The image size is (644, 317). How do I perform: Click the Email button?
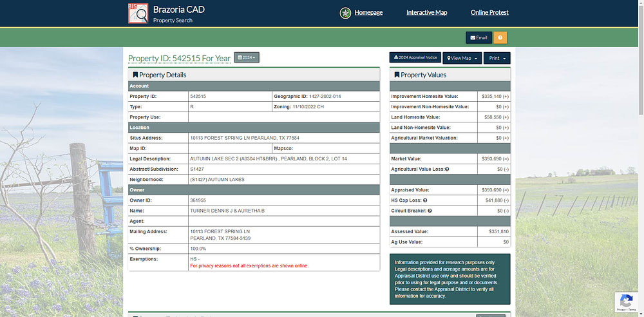478,37
